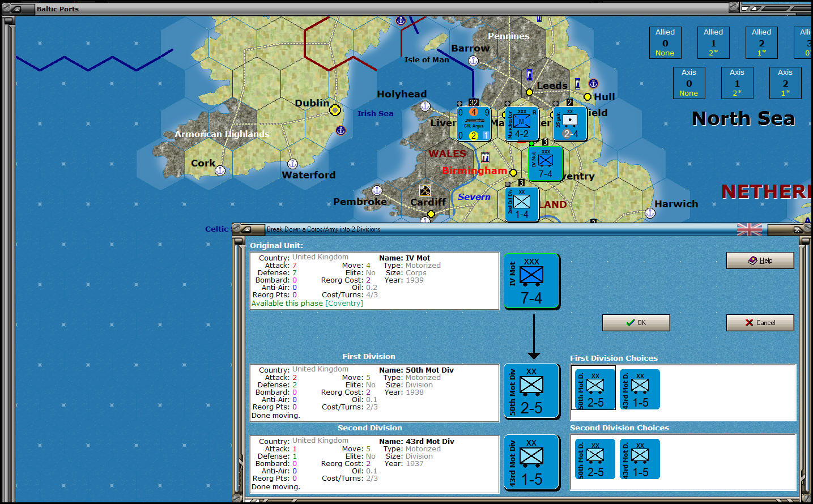Click the large 50th Mot Div 2-5 counter
This screenshot has width=813, height=504.
531,391
